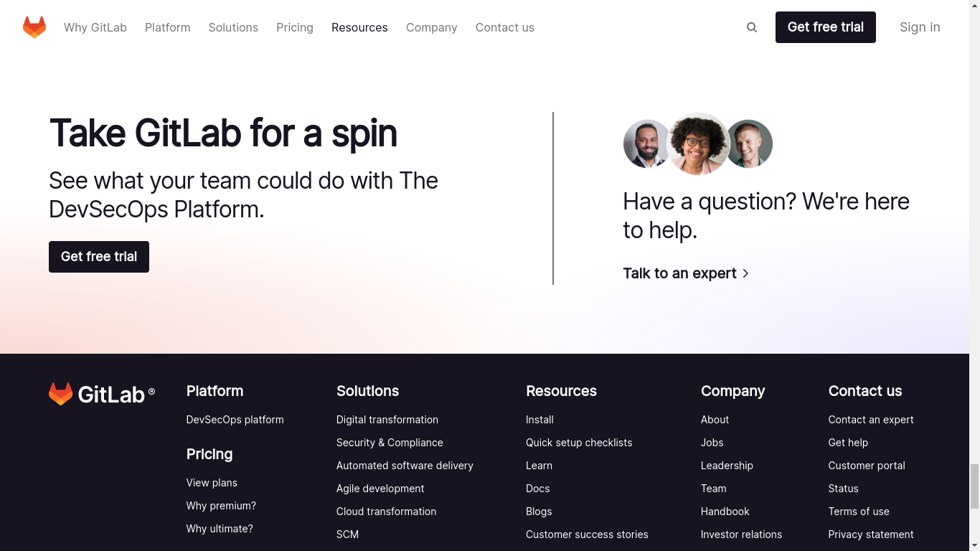
Task: Open the Agile development link
Action: (x=380, y=489)
